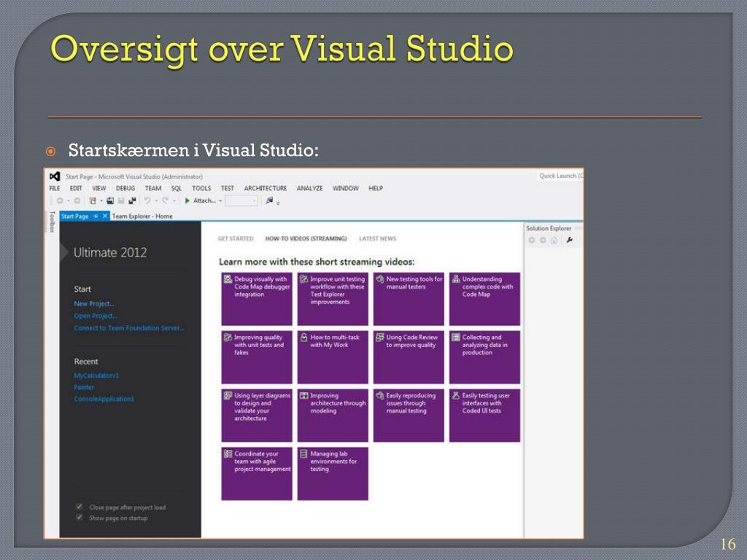Select the GET STARTED tab
Image resolution: width=747 pixels, height=560 pixels.
click(x=236, y=238)
